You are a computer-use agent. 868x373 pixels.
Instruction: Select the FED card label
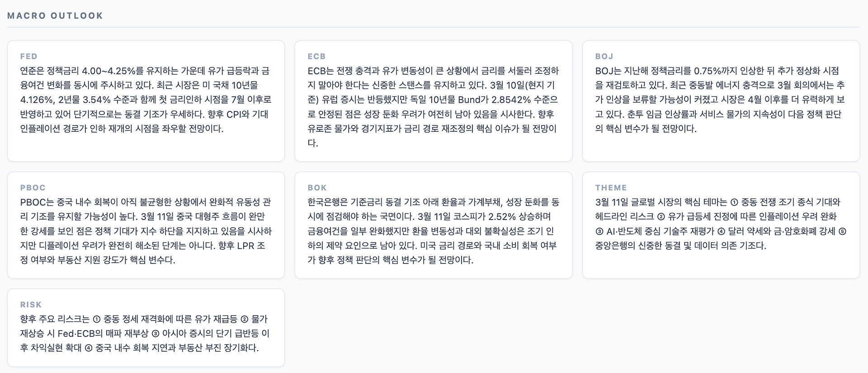pos(28,57)
